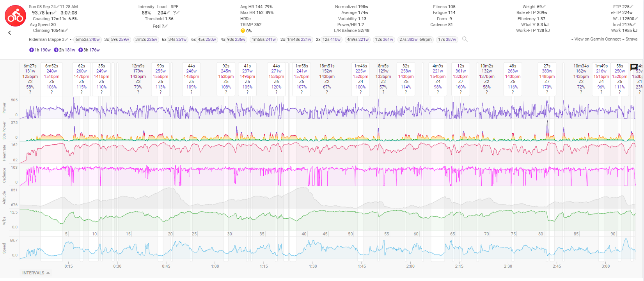Open the comments speech bubble icon
The height and width of the screenshot is (281, 644).
point(634,67)
